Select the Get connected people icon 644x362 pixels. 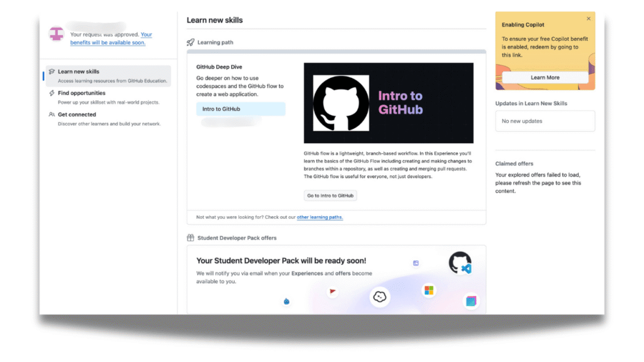pyautogui.click(x=52, y=114)
